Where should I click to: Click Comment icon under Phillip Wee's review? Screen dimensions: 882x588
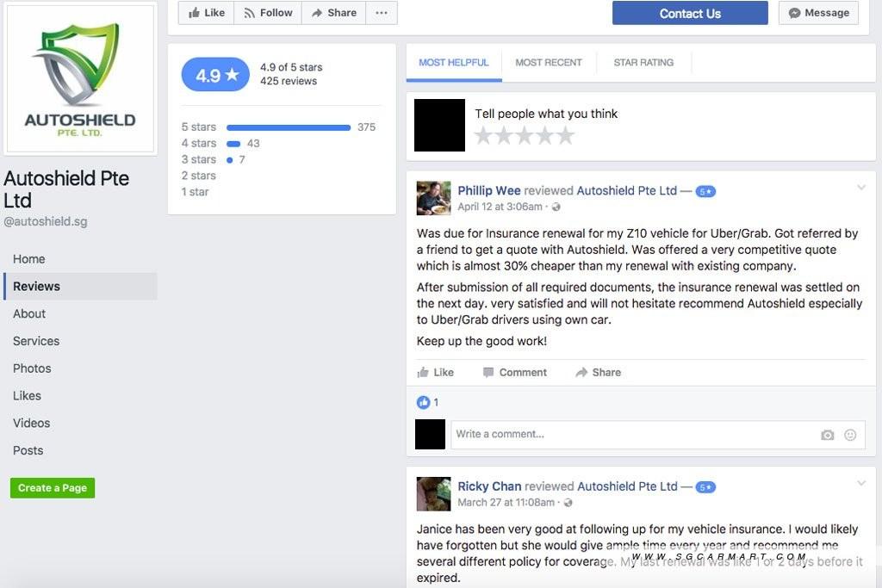coord(515,372)
